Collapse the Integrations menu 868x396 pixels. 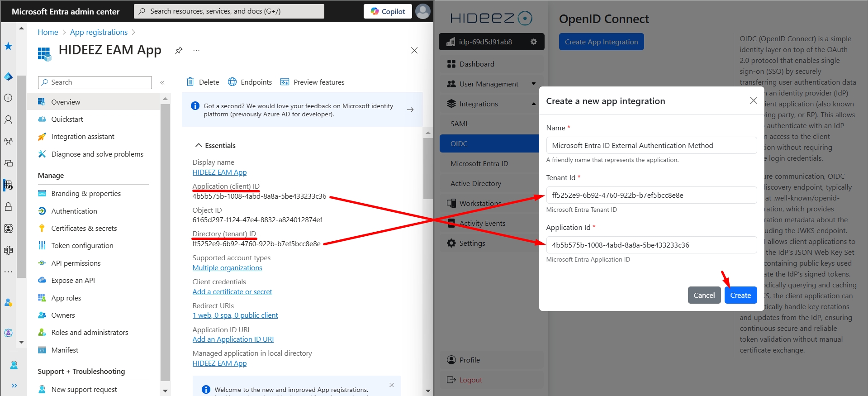[534, 104]
